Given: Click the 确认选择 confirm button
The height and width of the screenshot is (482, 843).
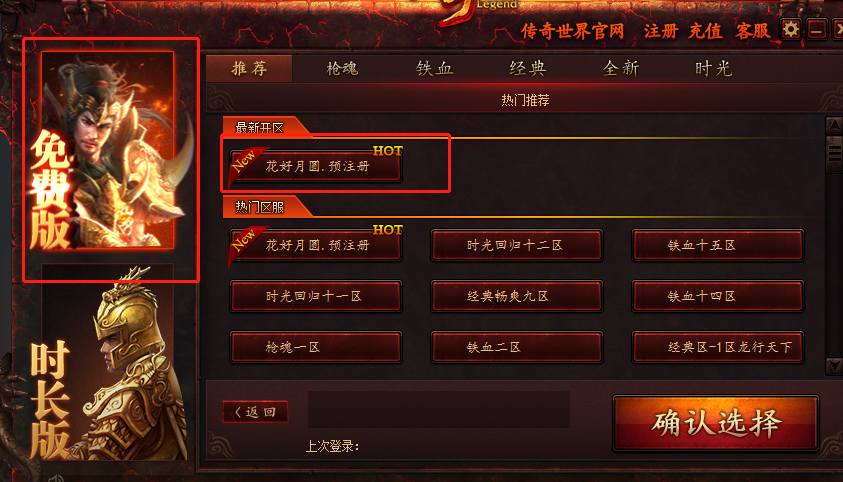Looking at the screenshot, I should [716, 423].
